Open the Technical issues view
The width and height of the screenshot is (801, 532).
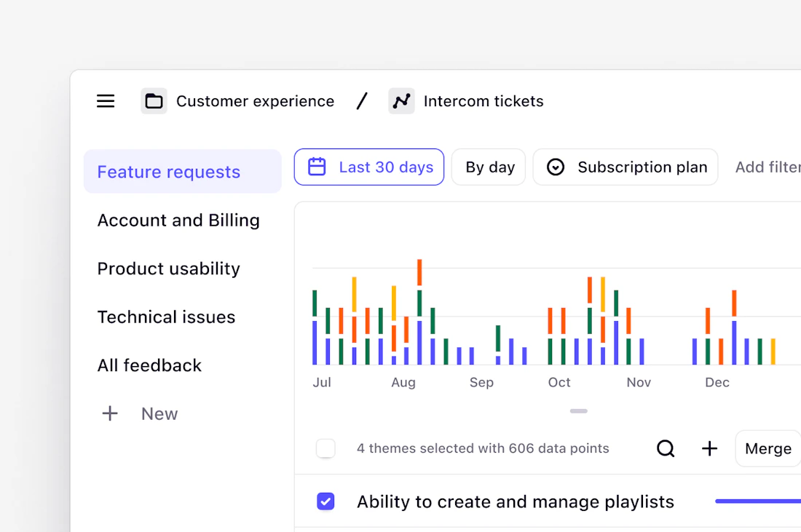click(x=166, y=317)
